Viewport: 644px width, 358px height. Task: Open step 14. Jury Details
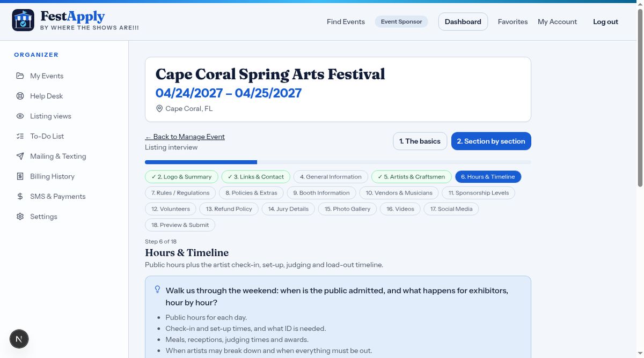(288, 209)
